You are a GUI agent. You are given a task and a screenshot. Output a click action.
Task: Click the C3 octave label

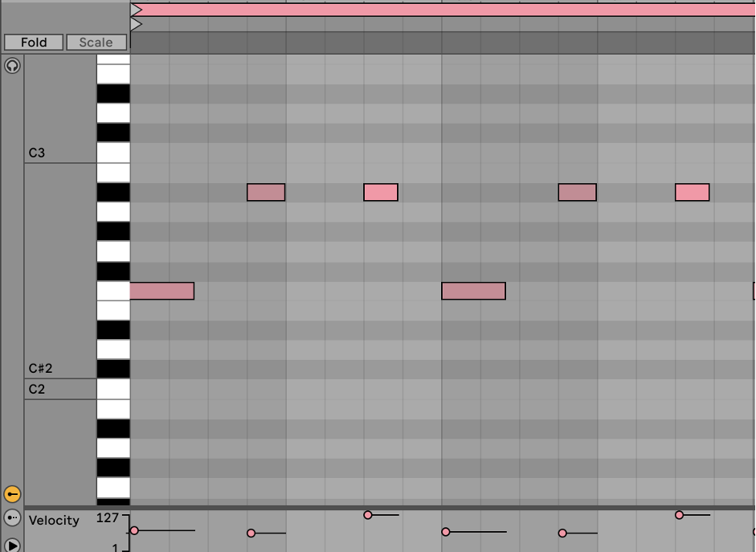click(37, 153)
